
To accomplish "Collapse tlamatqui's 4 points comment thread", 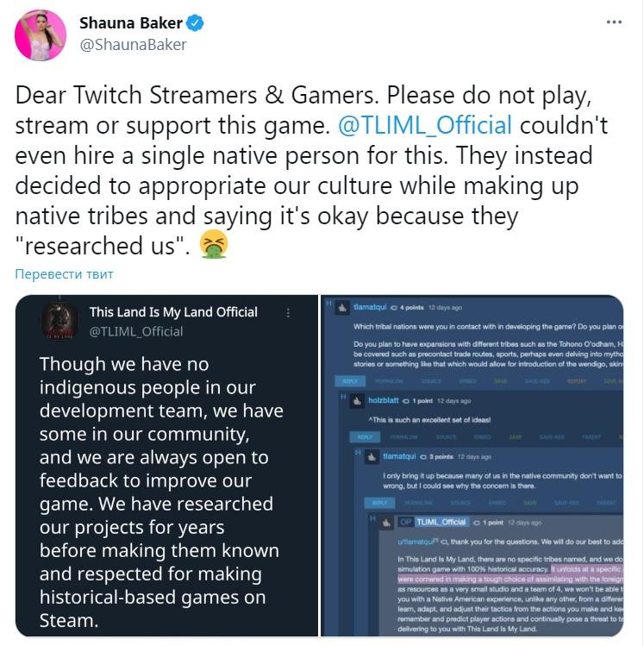I will point(328,304).
